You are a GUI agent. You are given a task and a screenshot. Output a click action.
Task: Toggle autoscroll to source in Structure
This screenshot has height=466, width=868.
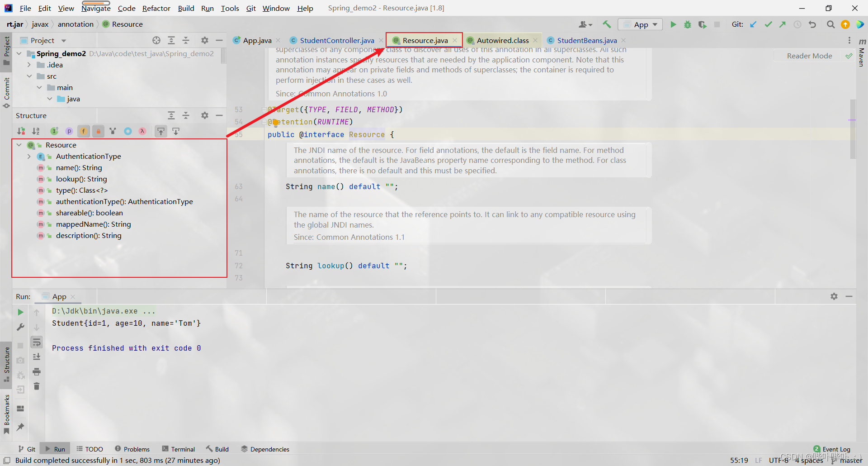161,131
